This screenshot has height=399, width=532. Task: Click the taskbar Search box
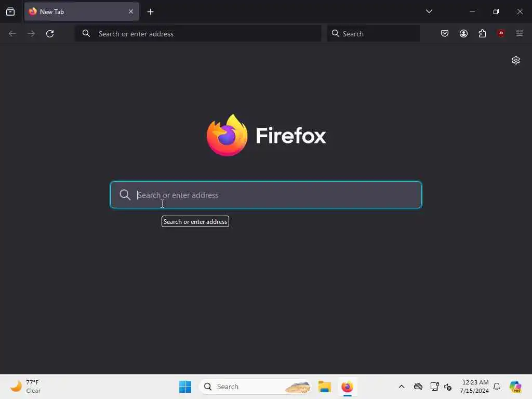tap(256, 387)
